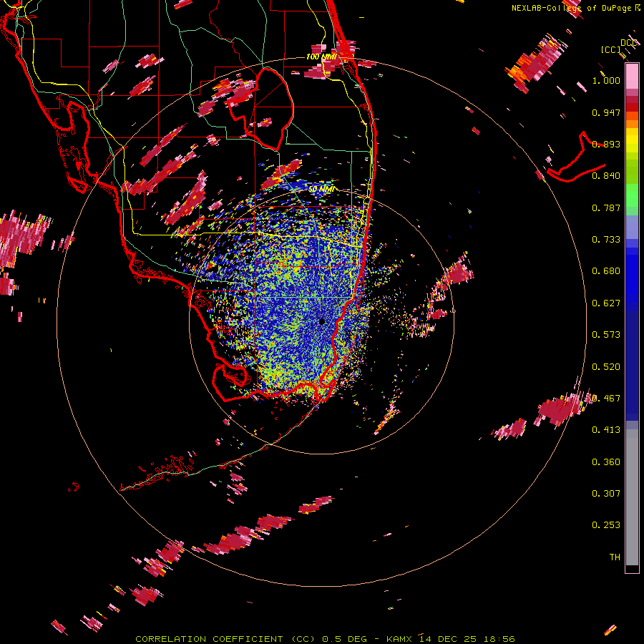Click the [CC] product label
Image resolution: width=644 pixels, height=644 pixels.
pyautogui.click(x=610, y=49)
